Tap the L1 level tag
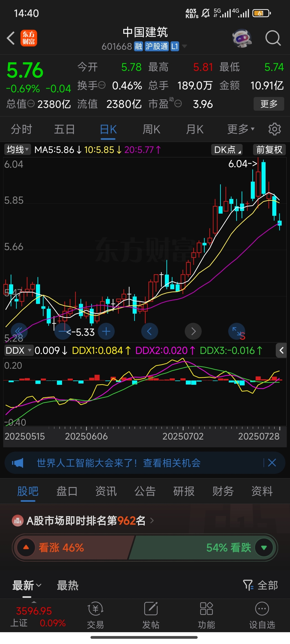Screen dimensions: 290x644 [175, 46]
